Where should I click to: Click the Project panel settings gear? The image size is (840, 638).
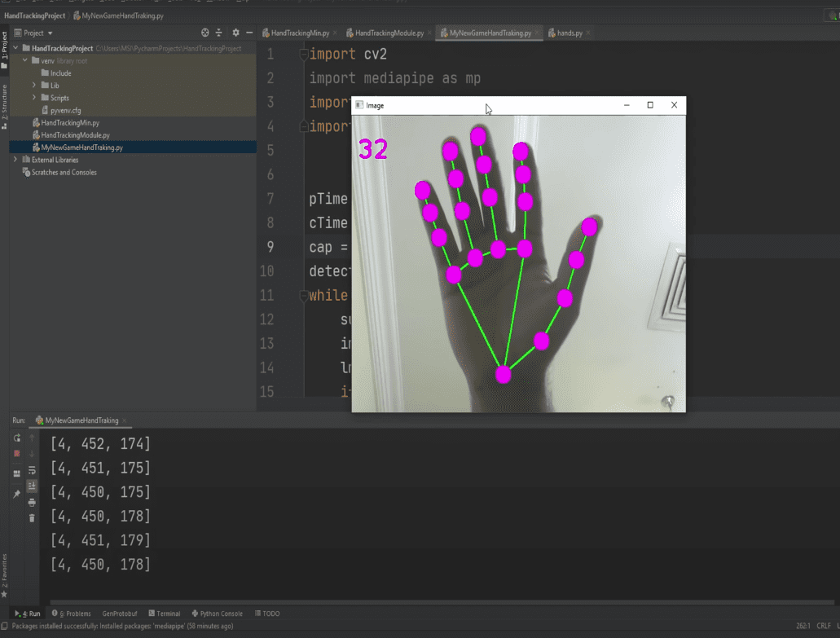[235, 33]
